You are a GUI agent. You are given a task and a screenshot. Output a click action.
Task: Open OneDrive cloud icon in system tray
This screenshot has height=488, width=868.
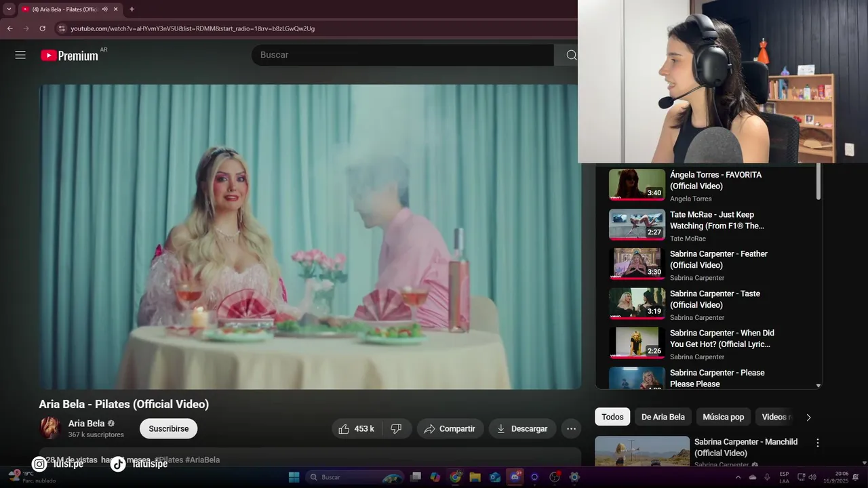point(753,477)
